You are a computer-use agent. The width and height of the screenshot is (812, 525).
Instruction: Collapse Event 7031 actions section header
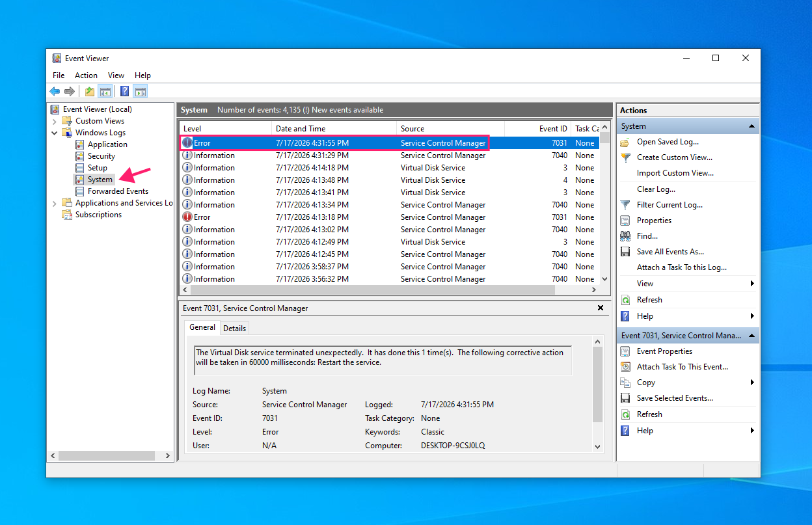tap(751, 336)
